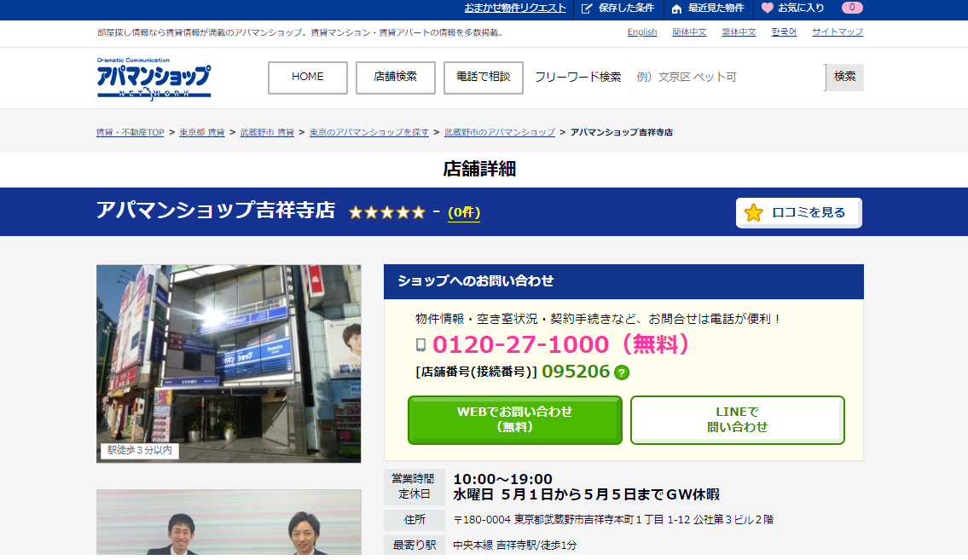The image size is (968, 560).
Task: Open the サイトマップ link
Action: (838, 32)
